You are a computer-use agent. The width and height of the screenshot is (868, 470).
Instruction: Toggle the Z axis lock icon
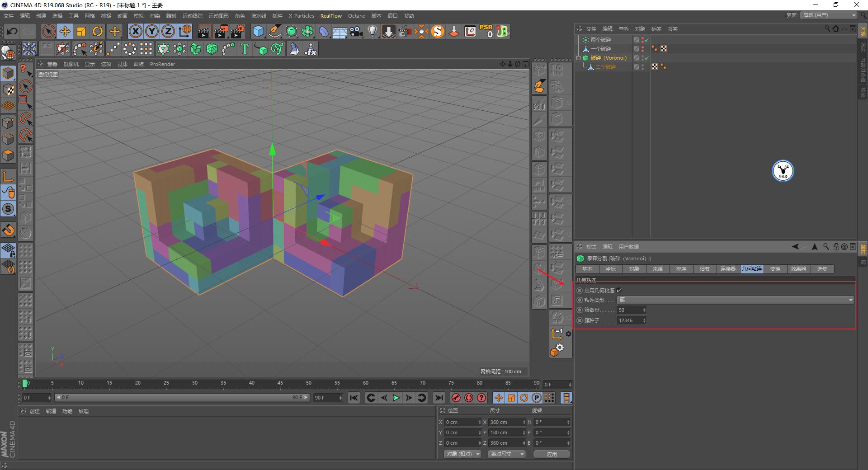point(168,31)
